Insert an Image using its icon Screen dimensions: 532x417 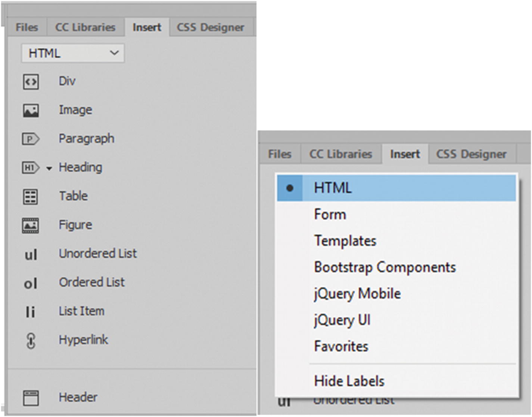pyautogui.click(x=31, y=110)
